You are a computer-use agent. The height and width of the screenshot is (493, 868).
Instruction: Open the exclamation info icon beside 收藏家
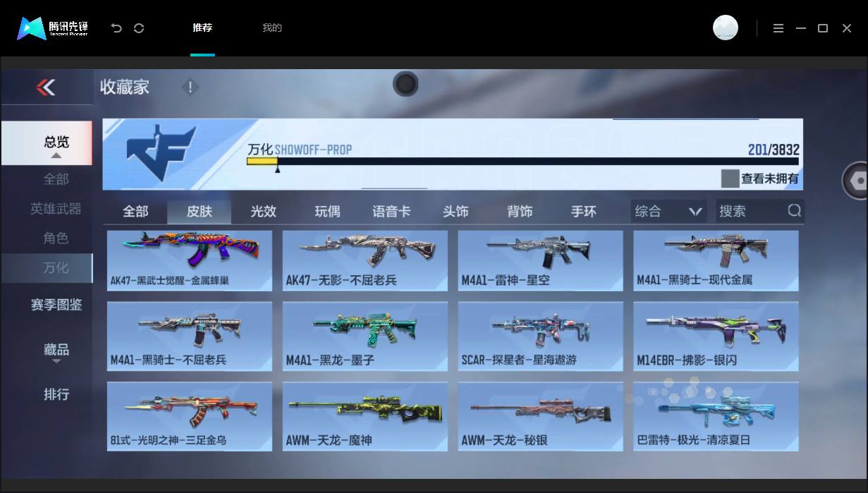(190, 87)
